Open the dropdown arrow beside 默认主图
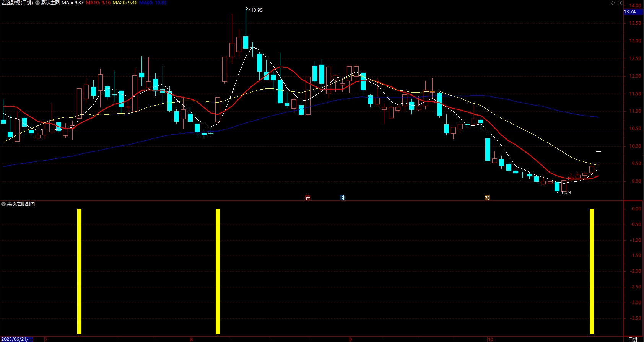This screenshot has width=644, height=342. tap(37, 3)
